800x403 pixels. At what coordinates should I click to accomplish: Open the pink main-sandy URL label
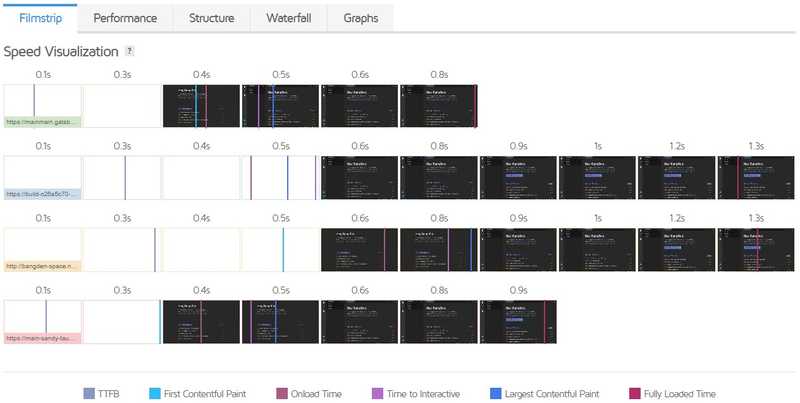click(x=42, y=338)
